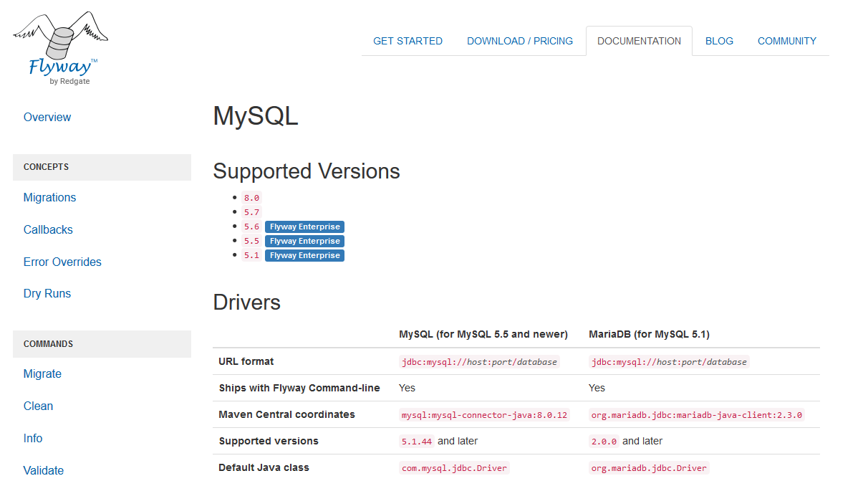
Task: Click the 5.6 version code label
Action: tap(251, 227)
